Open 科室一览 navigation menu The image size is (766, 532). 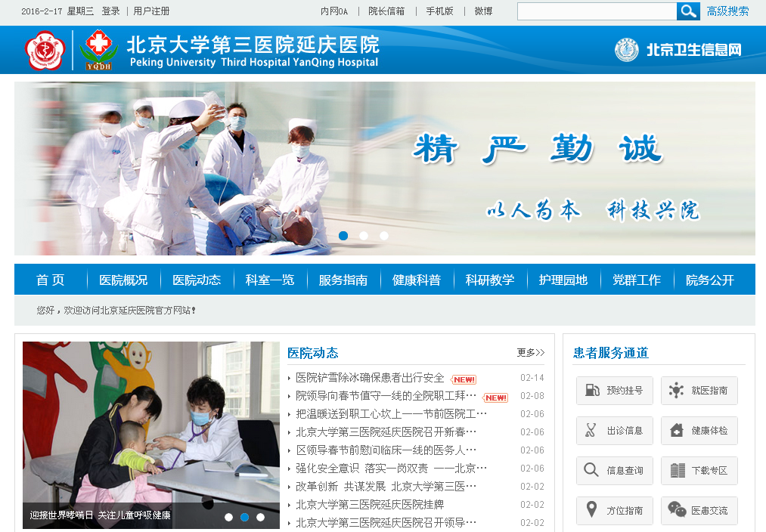(270, 280)
